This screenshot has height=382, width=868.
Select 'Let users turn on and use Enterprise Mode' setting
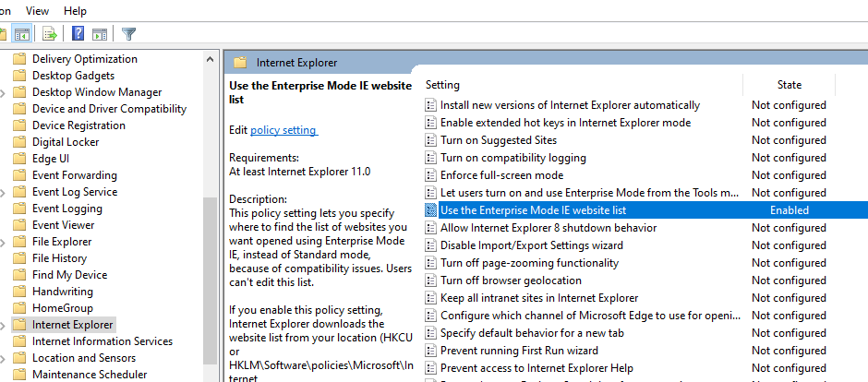point(589,193)
